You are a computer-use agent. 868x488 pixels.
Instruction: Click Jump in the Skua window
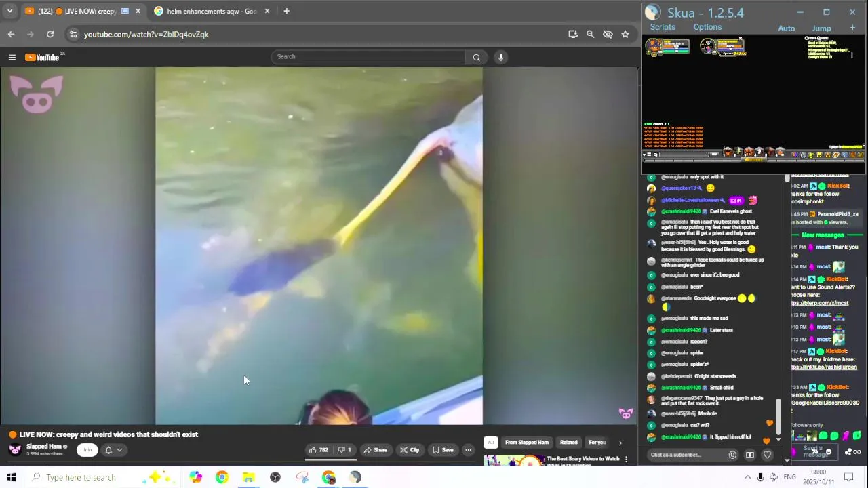[821, 28]
